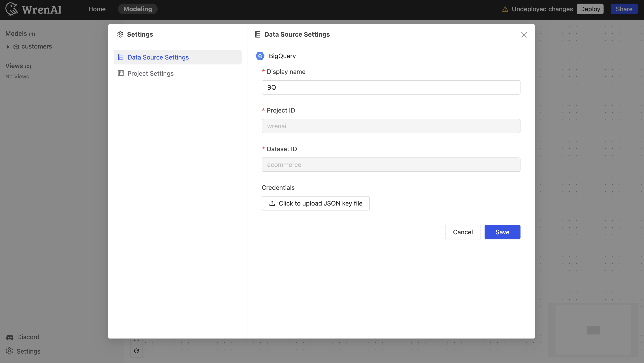Click the sidebar Settings gear icon
This screenshot has width=644, height=363.
[x=9, y=351]
